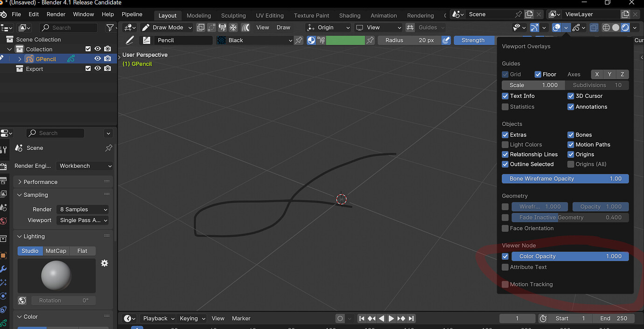Open the Origin stroke placement dropdown
Screen dimensions: 644x329
[x=328, y=27]
